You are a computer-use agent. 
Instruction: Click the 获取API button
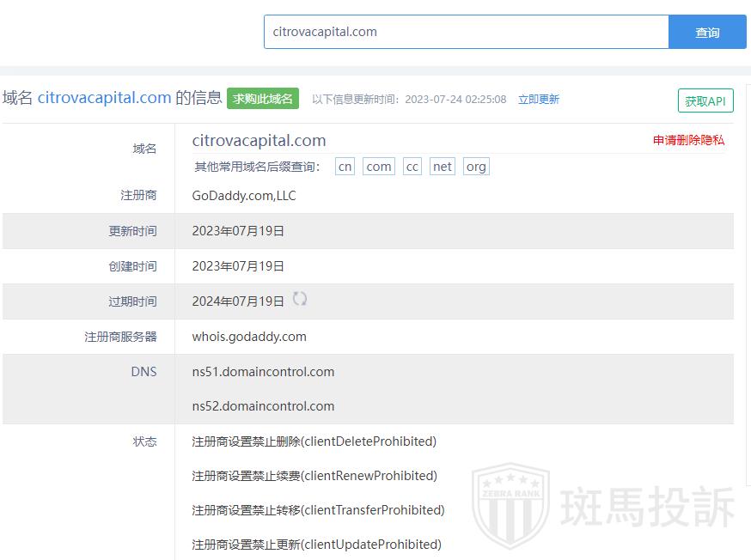[705, 101]
